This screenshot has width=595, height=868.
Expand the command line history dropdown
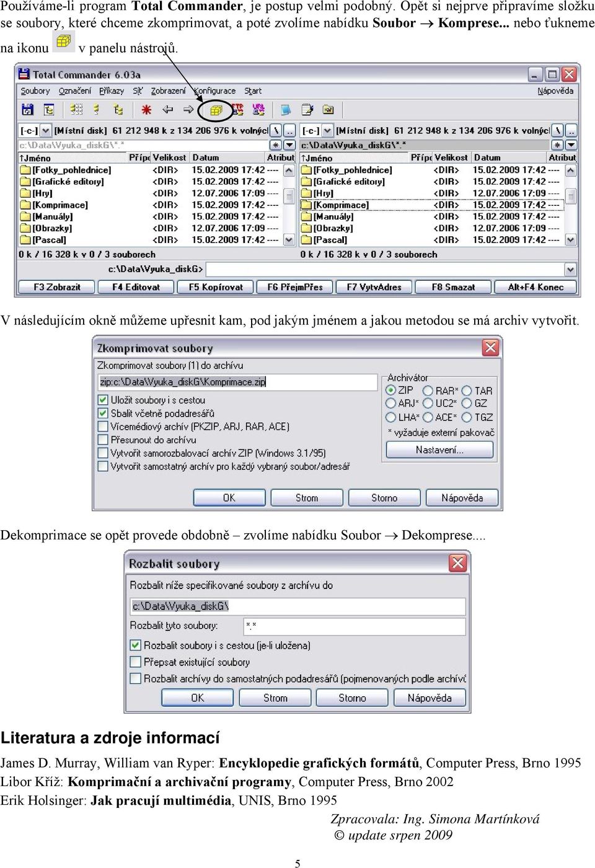coord(571,270)
